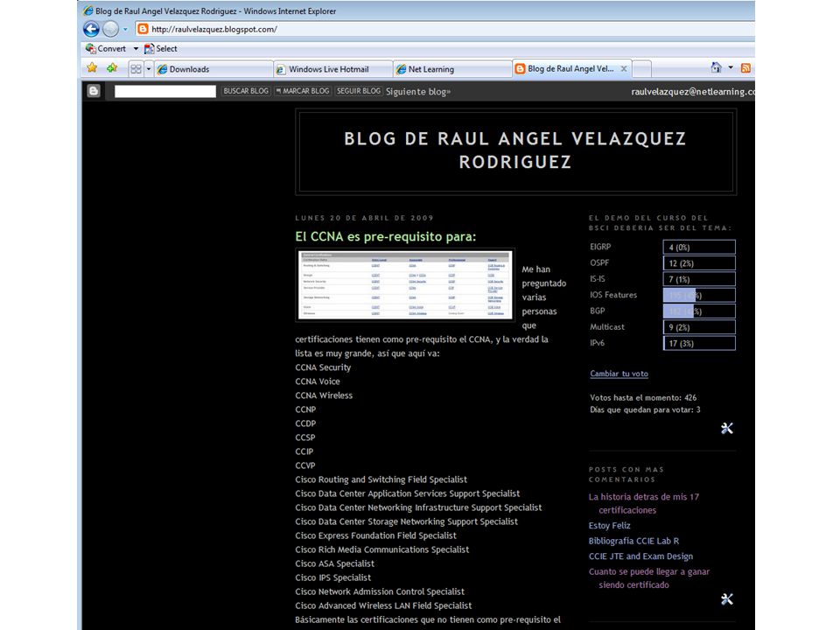Open Bibliografia CCIE Lab R link
Viewport: 840px width, 630px height.
pyautogui.click(x=633, y=541)
